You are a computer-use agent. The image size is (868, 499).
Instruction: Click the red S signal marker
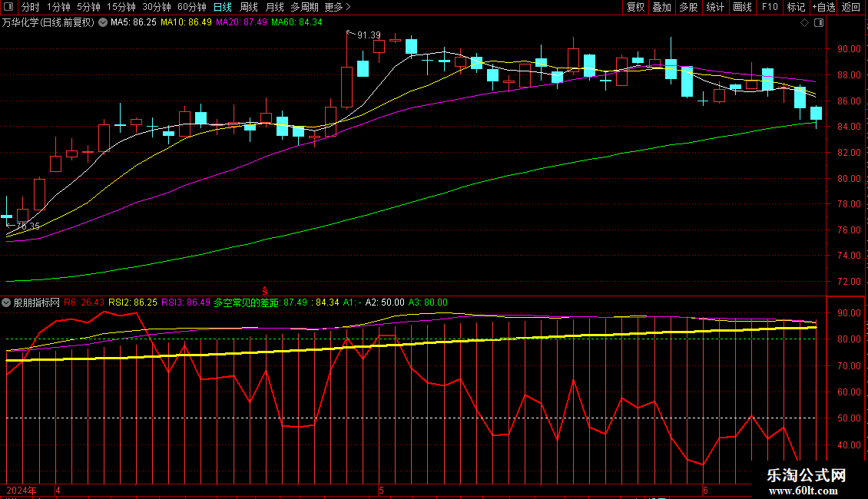(264, 290)
